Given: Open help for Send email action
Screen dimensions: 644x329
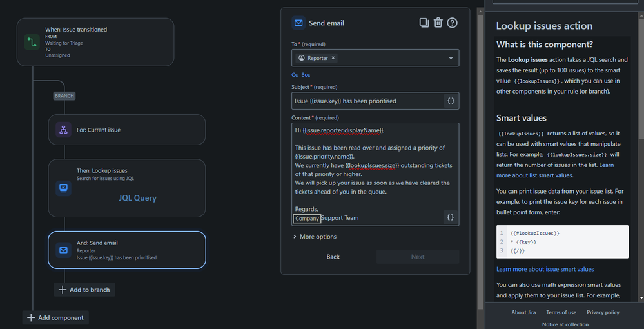Looking at the screenshot, I should pos(452,23).
